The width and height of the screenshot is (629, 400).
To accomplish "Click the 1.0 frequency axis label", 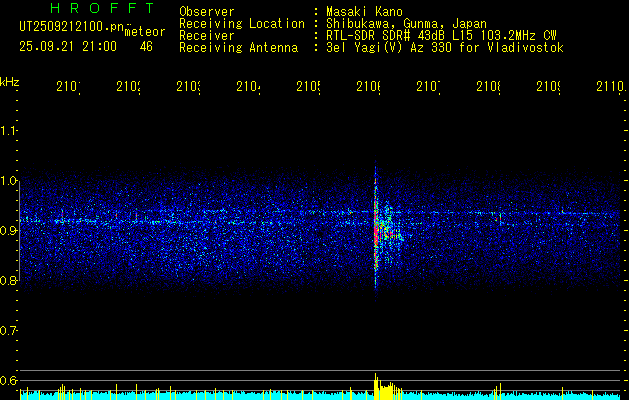I will [9, 181].
